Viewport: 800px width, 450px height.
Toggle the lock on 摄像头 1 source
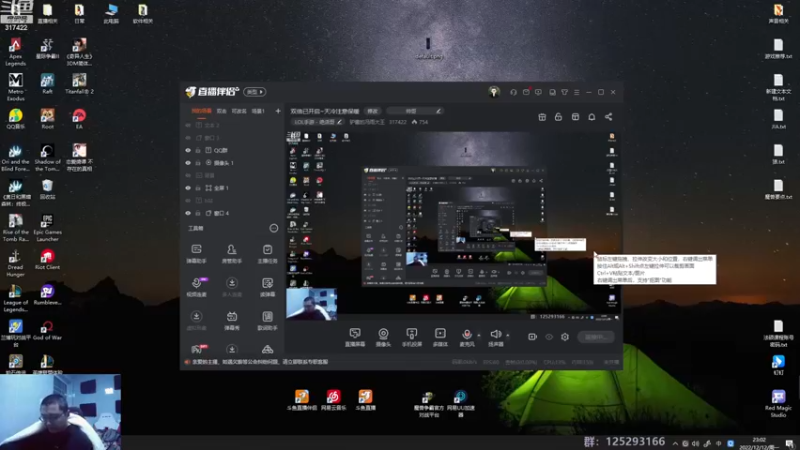tap(198, 163)
